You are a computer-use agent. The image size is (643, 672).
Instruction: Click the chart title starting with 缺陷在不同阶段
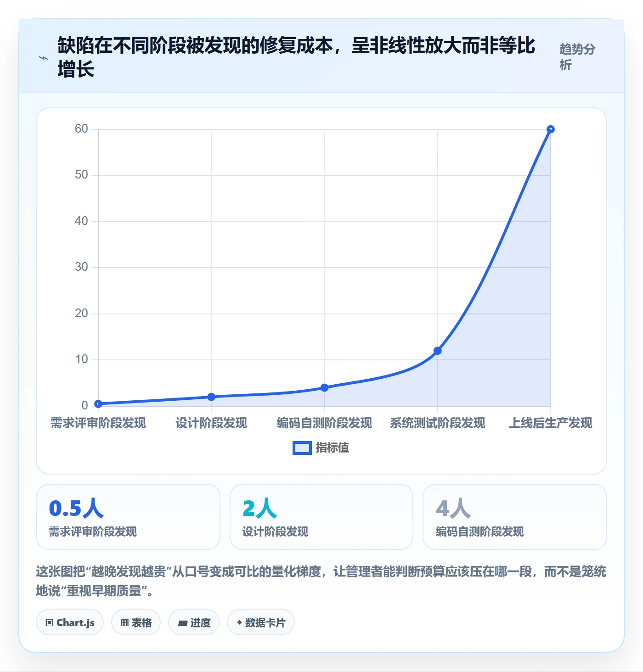coord(296,57)
